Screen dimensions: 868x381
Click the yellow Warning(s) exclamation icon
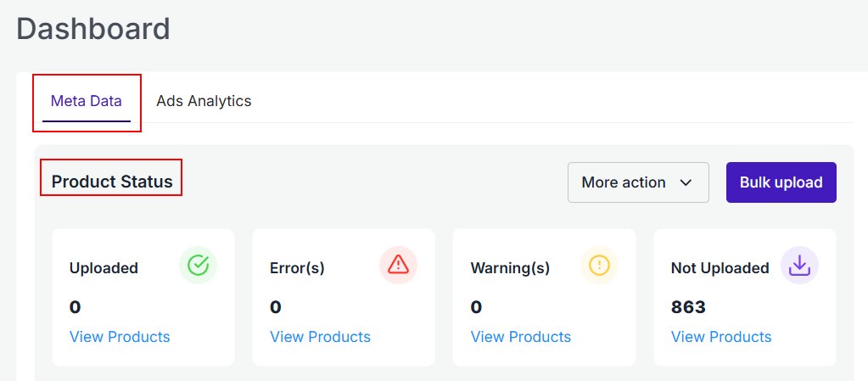coord(599,266)
